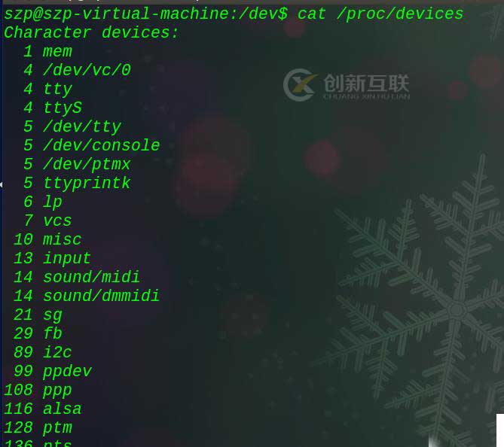Select the 'ttyprintk' device line
504x447 pixels.
[x=77, y=184]
